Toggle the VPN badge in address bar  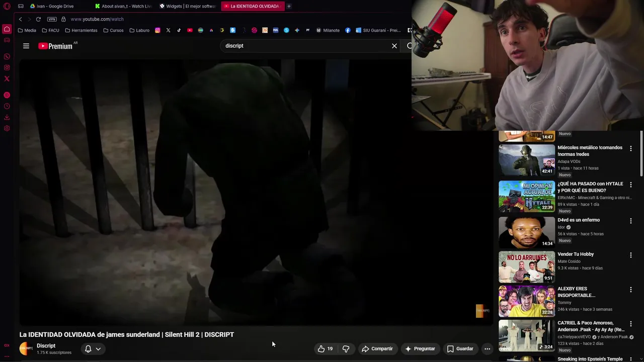coord(52,19)
